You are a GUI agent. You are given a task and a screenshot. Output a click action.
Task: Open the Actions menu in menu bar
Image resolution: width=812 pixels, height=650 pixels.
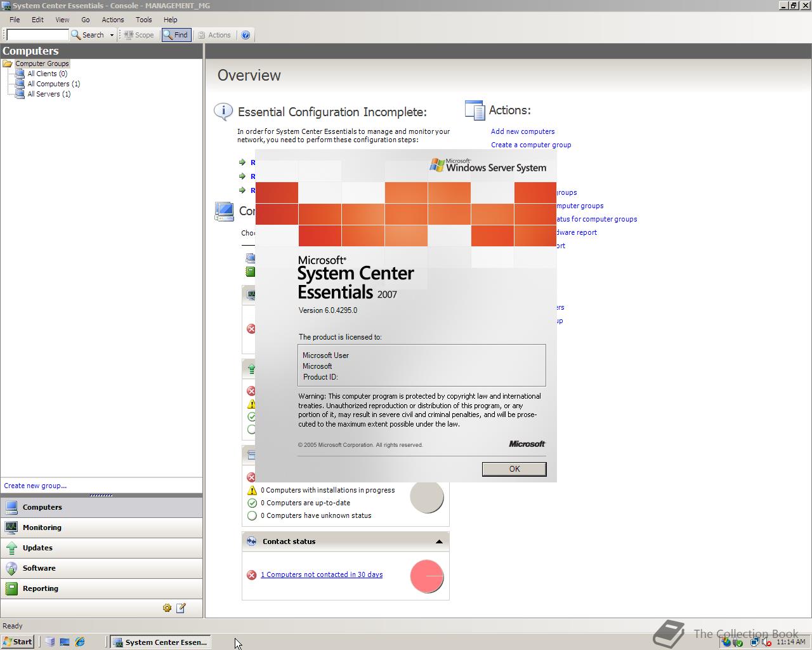pyautogui.click(x=113, y=20)
